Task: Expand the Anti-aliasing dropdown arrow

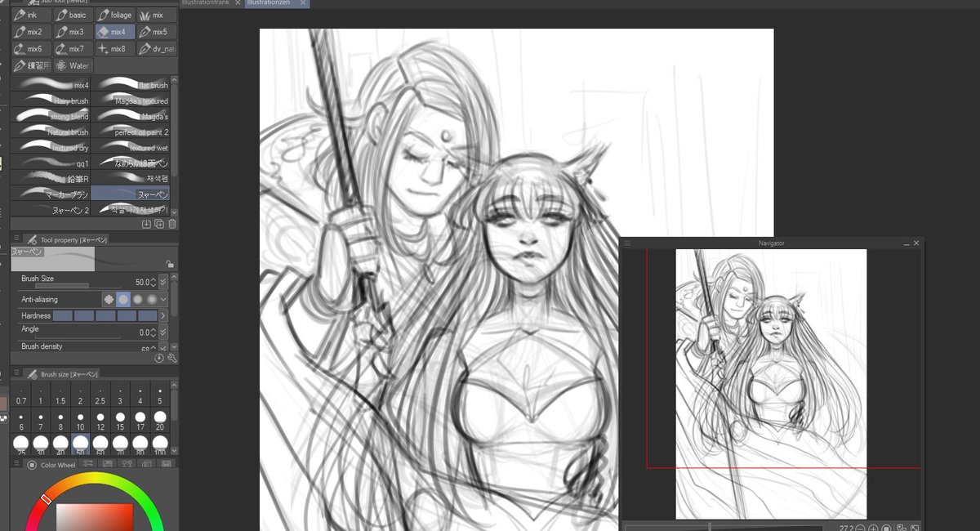Action: 163,300
